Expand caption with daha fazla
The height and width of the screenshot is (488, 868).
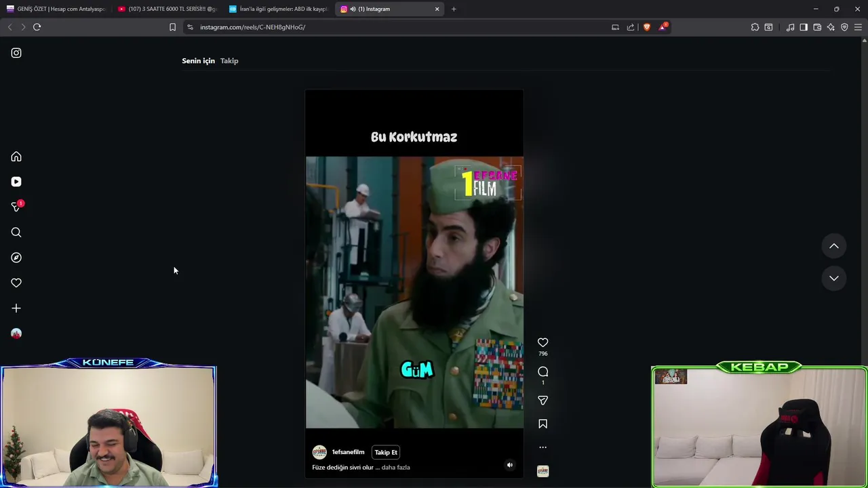tap(395, 467)
